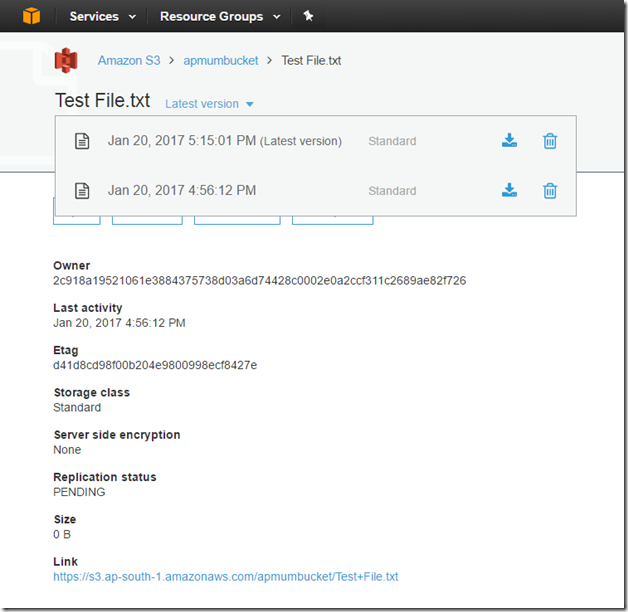Viewport: 628px width, 612px height.
Task: Open the apmumbucket breadcrumb link
Action: tap(221, 60)
